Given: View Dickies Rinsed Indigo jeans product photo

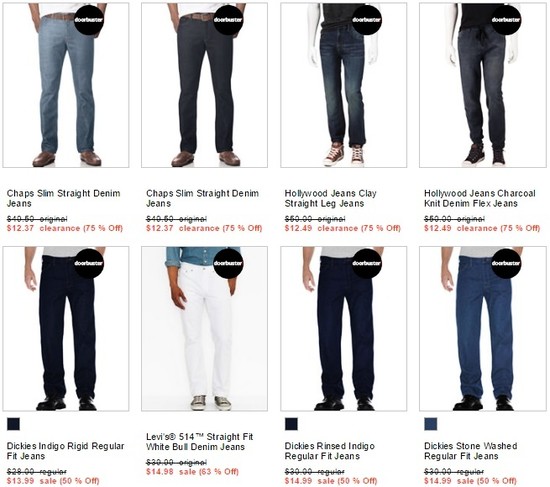Looking at the screenshot, I should [344, 328].
